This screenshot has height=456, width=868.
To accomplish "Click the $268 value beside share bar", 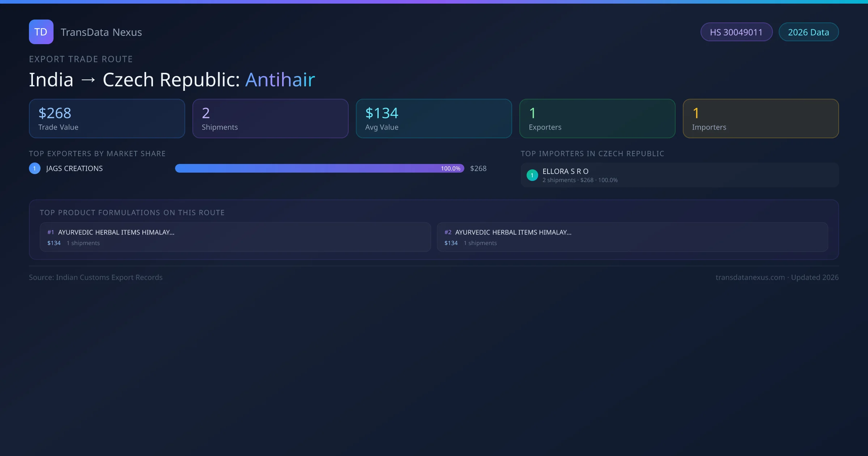I will tap(478, 168).
